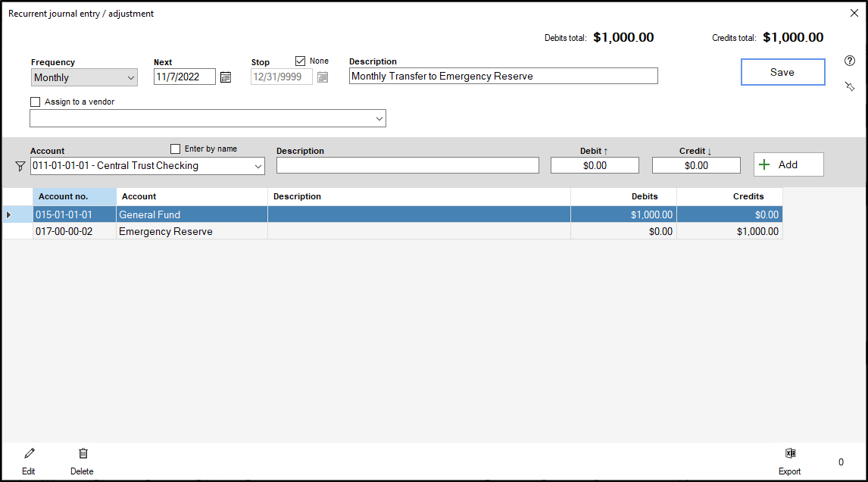Image resolution: width=868 pixels, height=482 pixels.
Task: Sort by Account no. column header
Action: pos(74,196)
